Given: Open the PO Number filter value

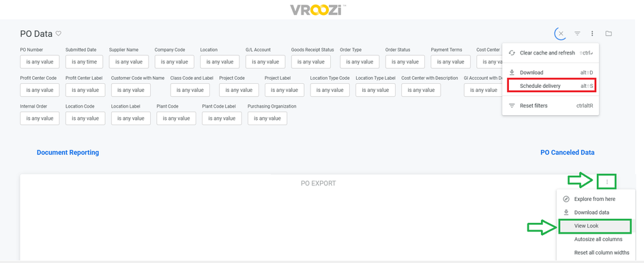Looking at the screenshot, I should [x=40, y=62].
